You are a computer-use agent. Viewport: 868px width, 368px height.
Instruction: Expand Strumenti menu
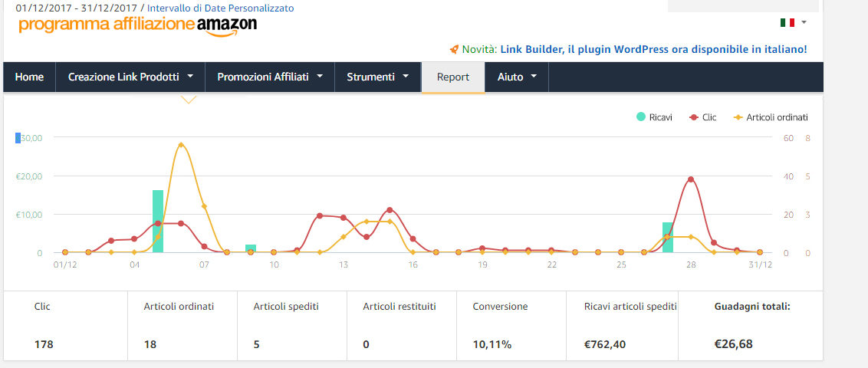tap(378, 77)
